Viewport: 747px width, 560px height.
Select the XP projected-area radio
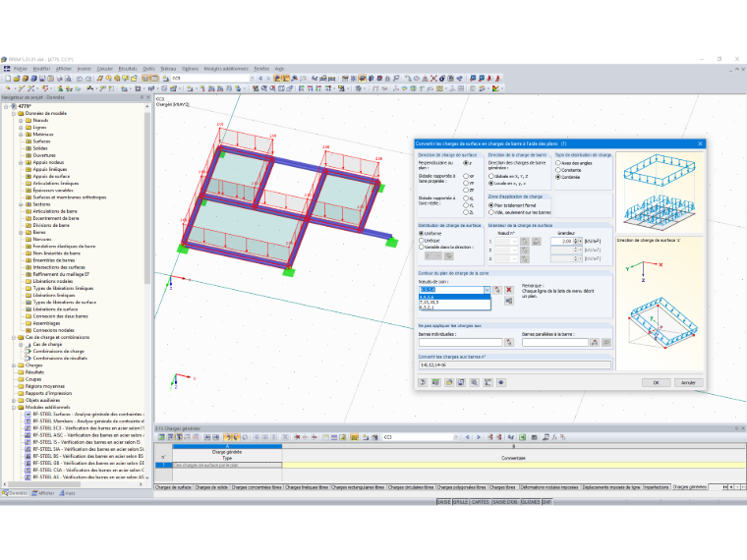point(466,176)
